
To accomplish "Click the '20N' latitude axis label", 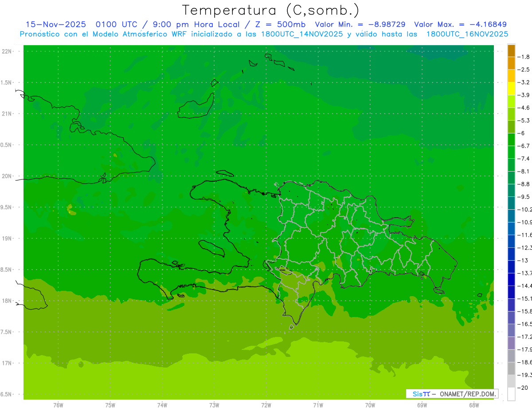I will [x=6, y=176].
